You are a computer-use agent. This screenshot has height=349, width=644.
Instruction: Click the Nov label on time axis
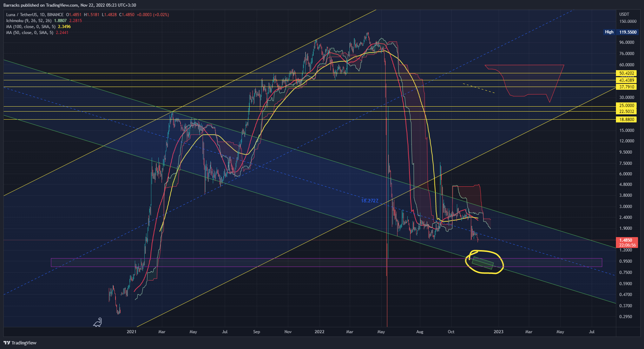[288, 332]
